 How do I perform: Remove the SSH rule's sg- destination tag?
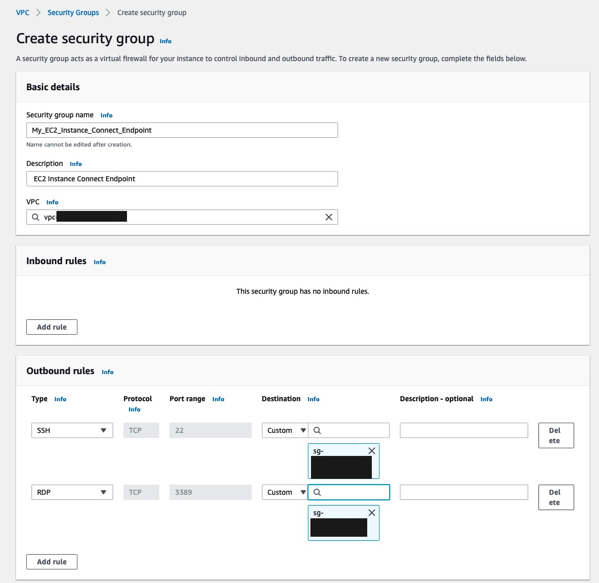click(371, 451)
